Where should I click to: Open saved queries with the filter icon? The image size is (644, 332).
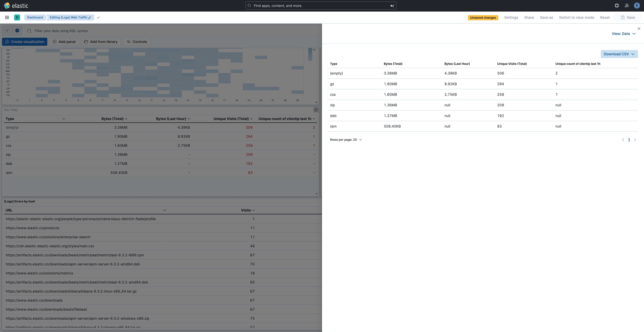[7, 31]
